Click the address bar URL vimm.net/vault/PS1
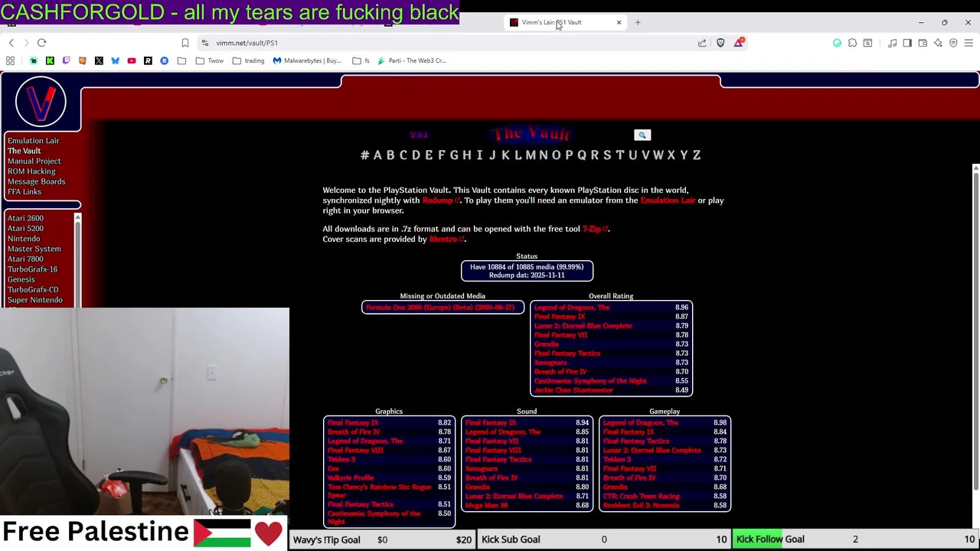Viewport: 980px width, 551px height. tap(247, 43)
